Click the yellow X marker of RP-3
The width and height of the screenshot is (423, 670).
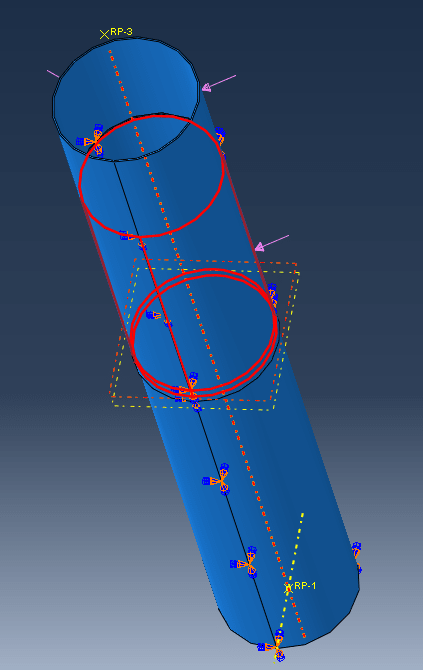[105, 34]
